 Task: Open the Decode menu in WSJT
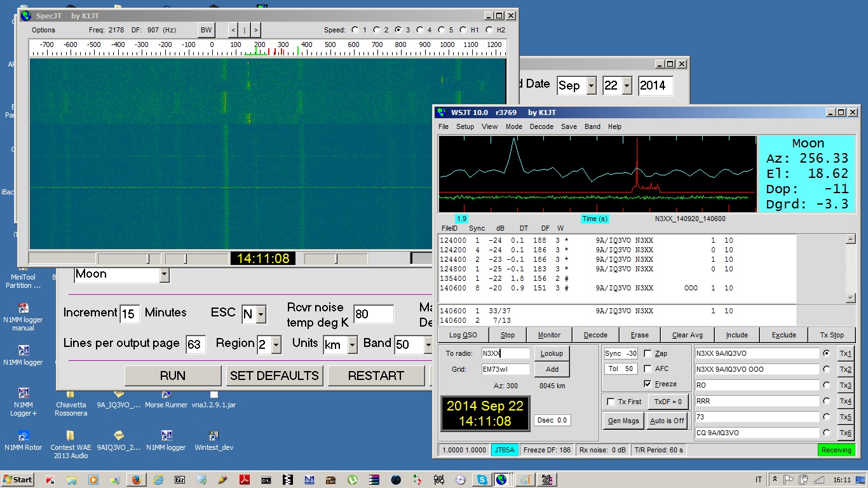click(541, 126)
